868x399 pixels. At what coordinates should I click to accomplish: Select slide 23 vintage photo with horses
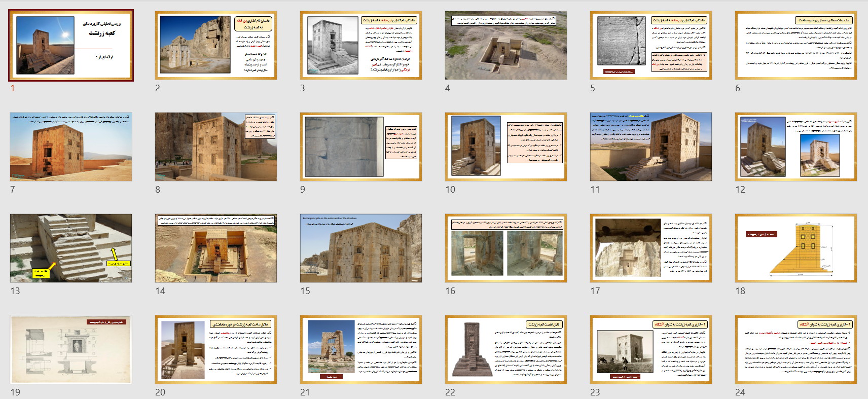(x=651, y=349)
